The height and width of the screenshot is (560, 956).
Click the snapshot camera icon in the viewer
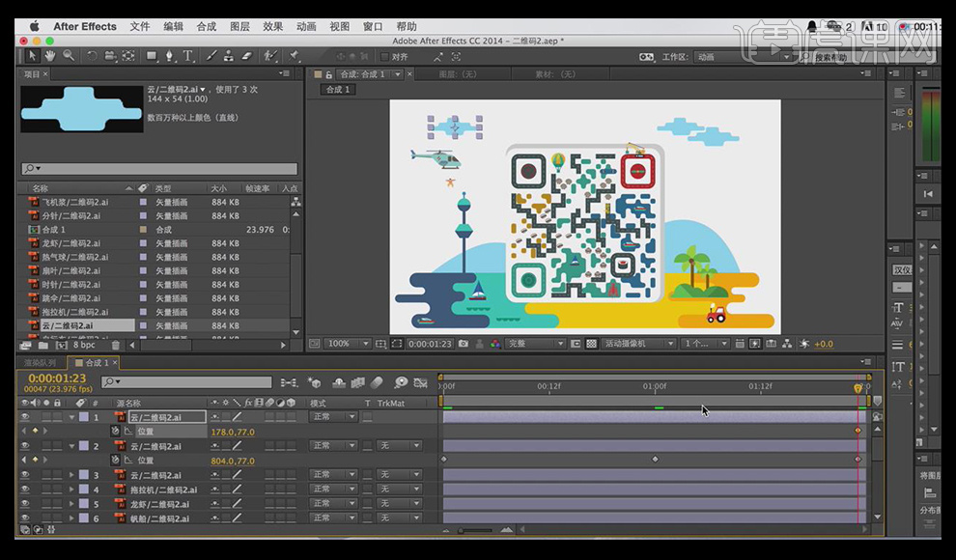tap(464, 344)
